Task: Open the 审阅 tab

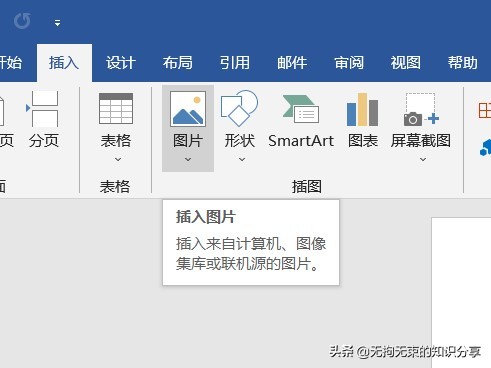Action: pyautogui.click(x=349, y=63)
